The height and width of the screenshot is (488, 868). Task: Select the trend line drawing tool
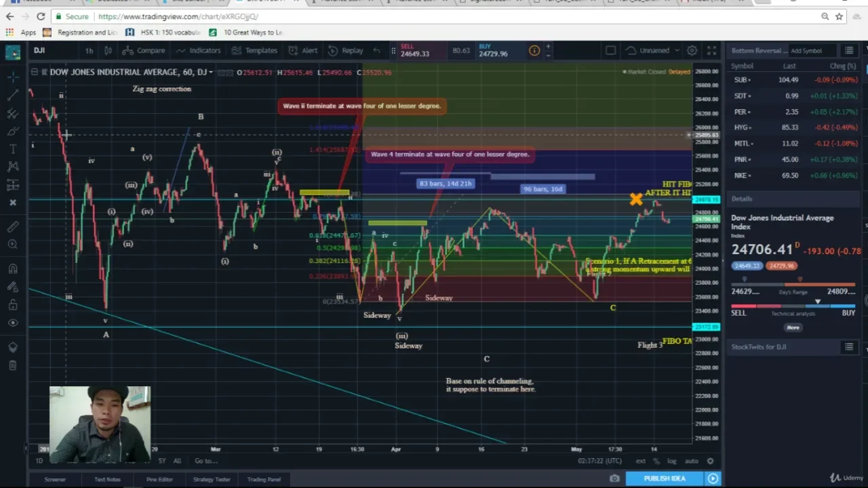(x=13, y=96)
